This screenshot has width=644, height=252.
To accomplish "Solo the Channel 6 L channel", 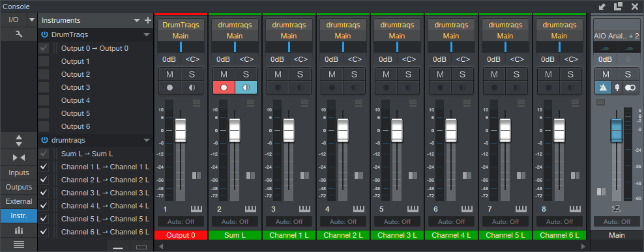I will [x=570, y=74].
